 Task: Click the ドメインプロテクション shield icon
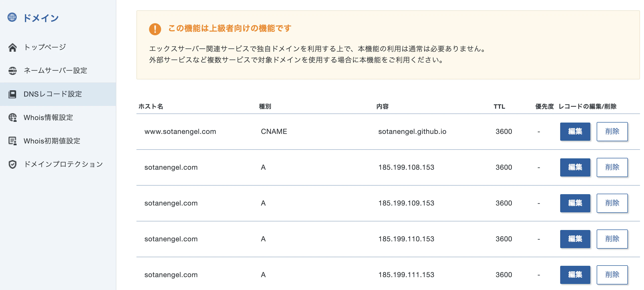click(x=12, y=164)
